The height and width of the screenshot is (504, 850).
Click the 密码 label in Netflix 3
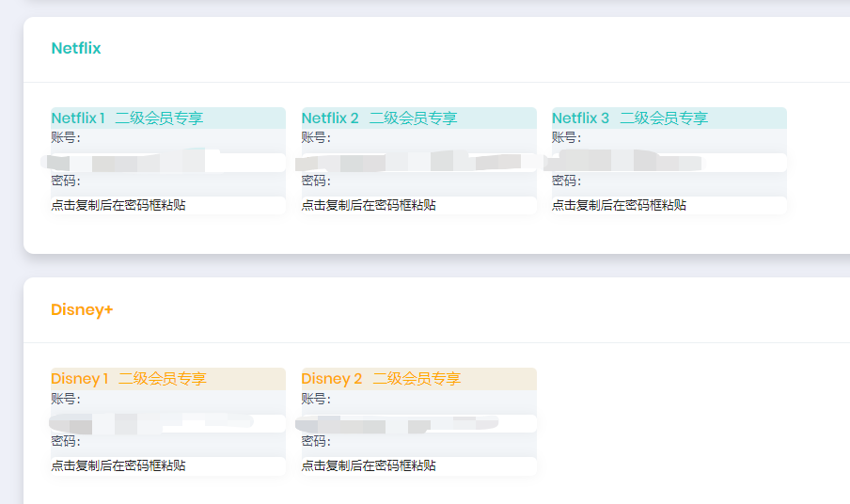pyautogui.click(x=566, y=181)
